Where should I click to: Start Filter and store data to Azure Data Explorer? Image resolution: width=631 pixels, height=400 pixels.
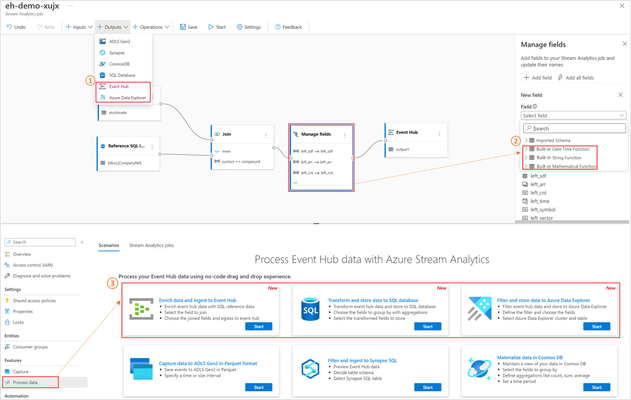(x=597, y=326)
